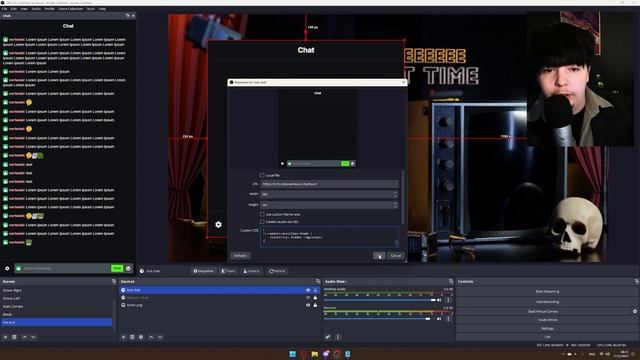Open the Scene Collection menu
Image resolution: width=640 pixels, height=360 pixels.
pos(71,9)
